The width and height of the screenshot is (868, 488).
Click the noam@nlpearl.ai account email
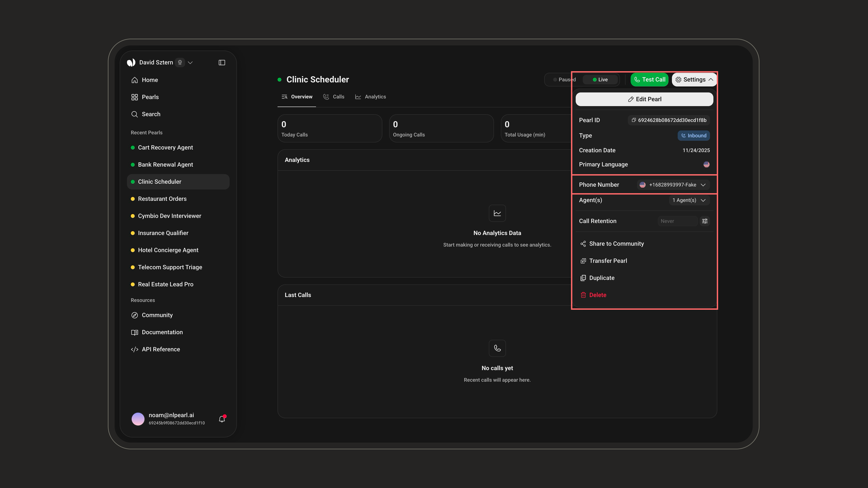(x=171, y=415)
